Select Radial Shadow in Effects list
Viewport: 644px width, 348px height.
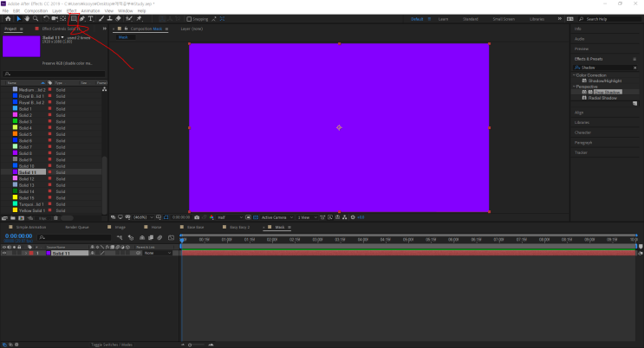click(602, 98)
